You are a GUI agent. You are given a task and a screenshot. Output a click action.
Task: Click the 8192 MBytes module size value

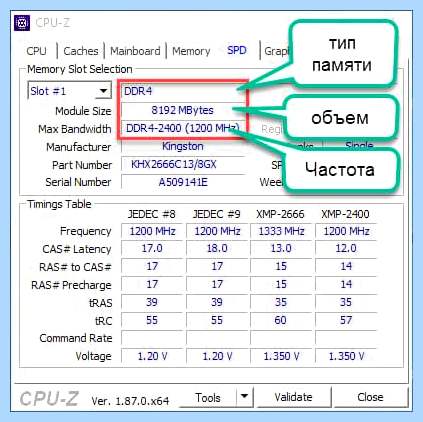coord(182,110)
